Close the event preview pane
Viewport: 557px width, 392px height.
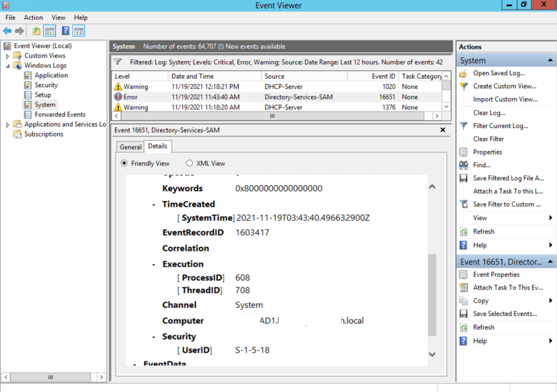click(443, 130)
